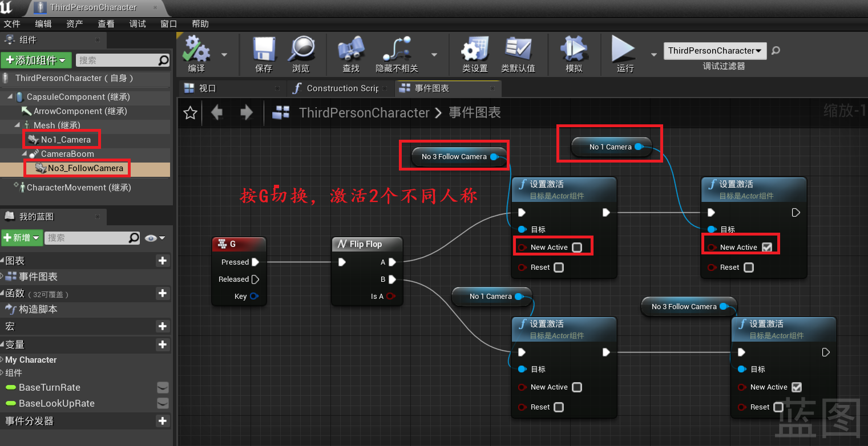Switch to the 事件图表 (Event Graph) tab

tap(447, 88)
